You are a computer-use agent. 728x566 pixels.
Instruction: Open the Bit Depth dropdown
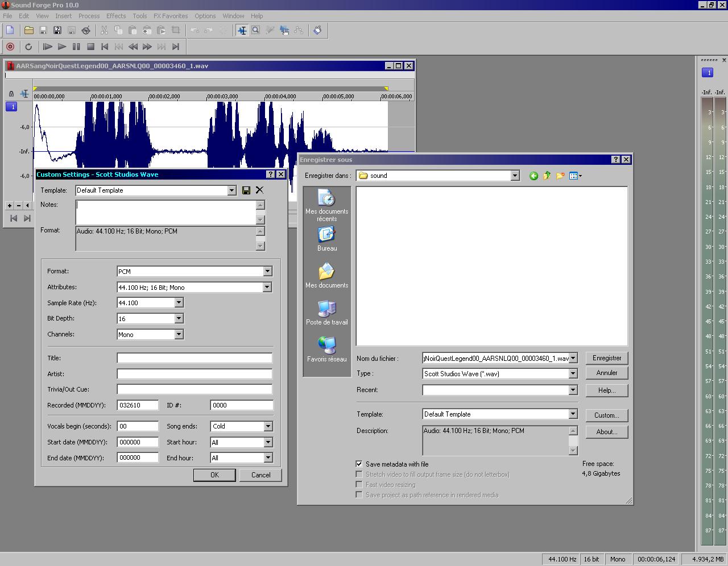pos(179,319)
